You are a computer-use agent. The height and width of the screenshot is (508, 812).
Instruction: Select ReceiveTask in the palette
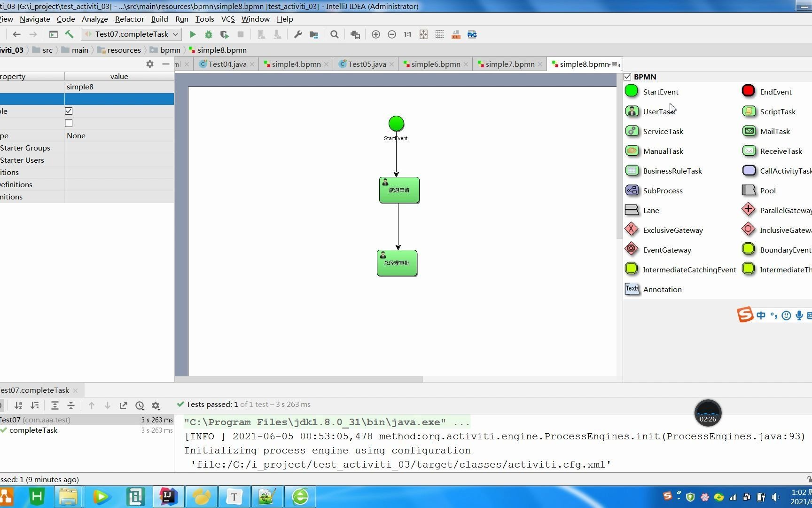tap(773, 151)
